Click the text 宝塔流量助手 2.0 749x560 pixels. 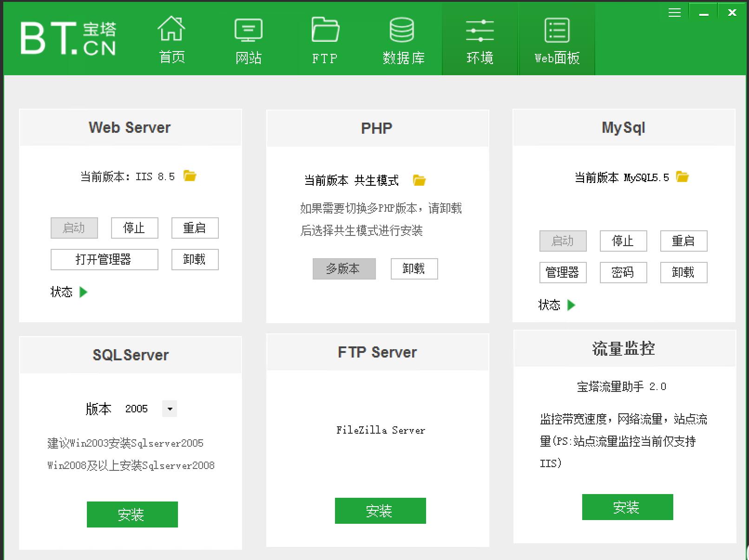(622, 386)
